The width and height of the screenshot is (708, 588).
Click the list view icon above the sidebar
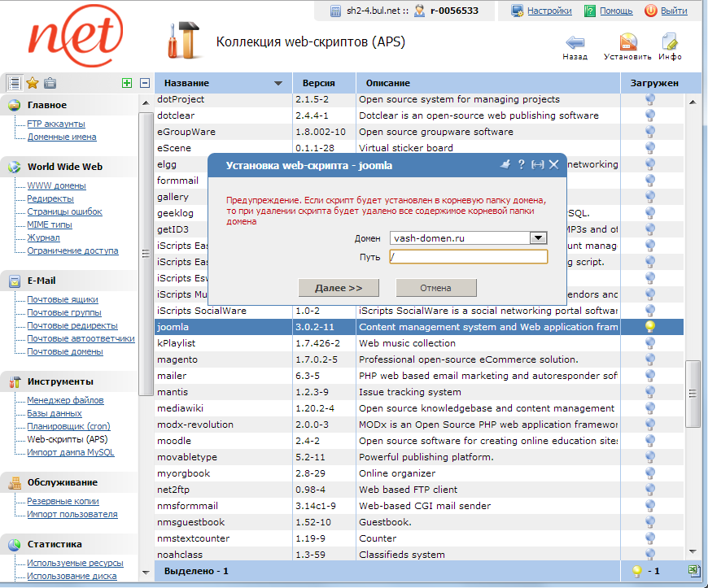coord(14,82)
